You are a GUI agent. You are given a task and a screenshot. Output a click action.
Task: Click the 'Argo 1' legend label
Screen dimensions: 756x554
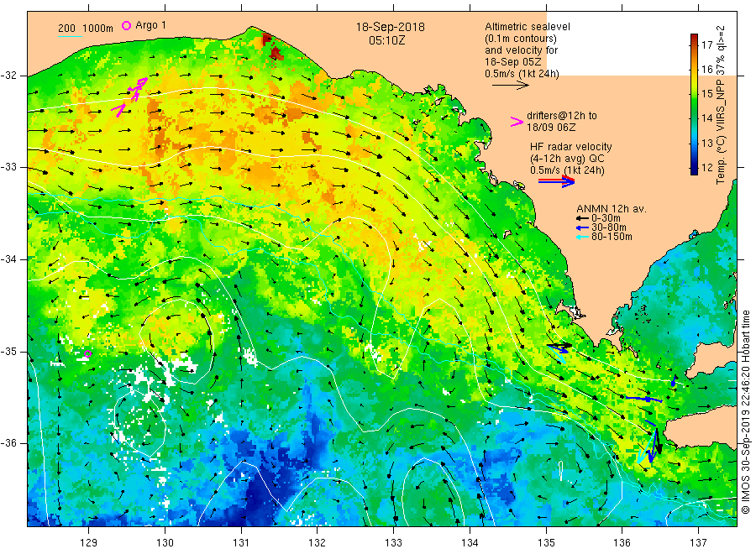151,25
